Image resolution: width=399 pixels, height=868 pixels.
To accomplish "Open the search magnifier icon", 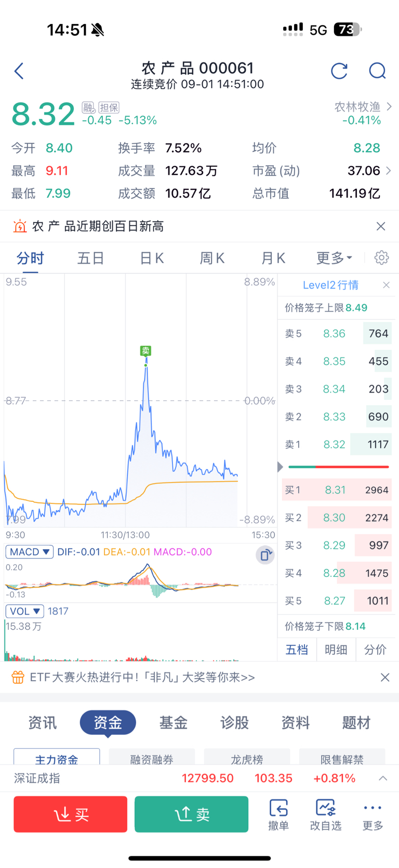I will coord(377,71).
